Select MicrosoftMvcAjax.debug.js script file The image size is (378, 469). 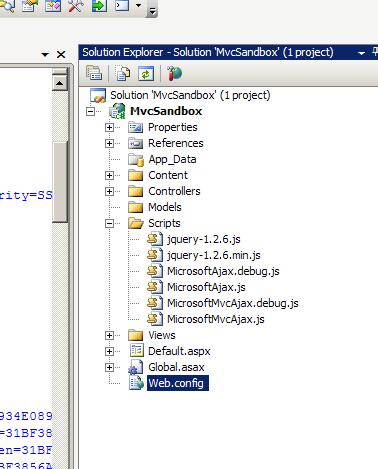(233, 303)
